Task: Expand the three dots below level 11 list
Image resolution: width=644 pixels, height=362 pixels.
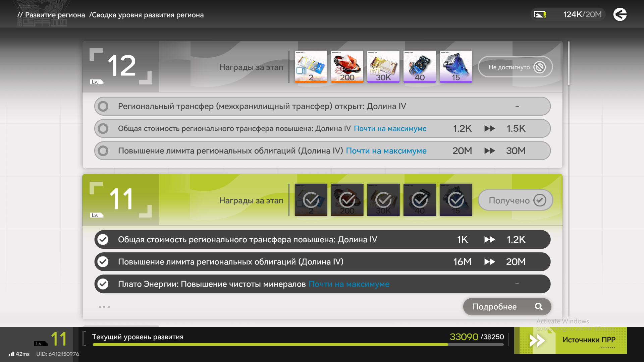Action: click(104, 307)
